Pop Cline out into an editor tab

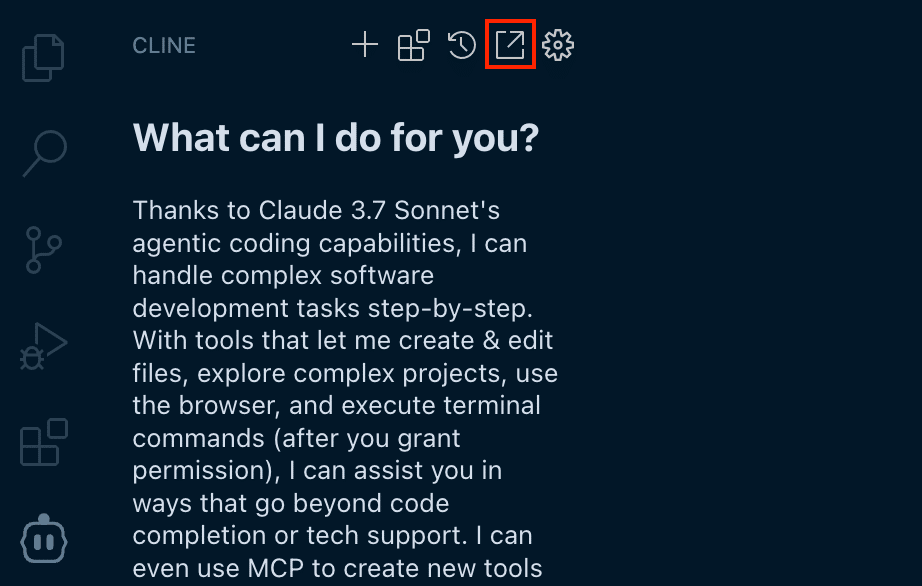[510, 45]
